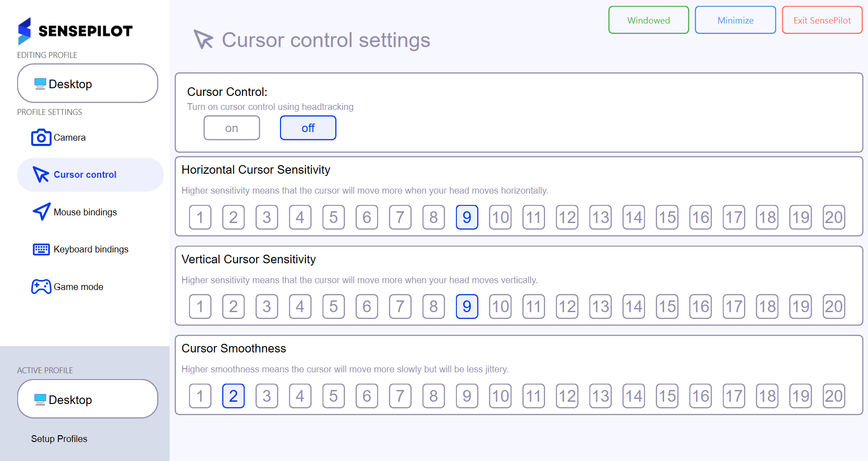Screen dimensions: 868x461
Task: Click the Keyboard bindings keyboard icon
Action: coord(41,249)
